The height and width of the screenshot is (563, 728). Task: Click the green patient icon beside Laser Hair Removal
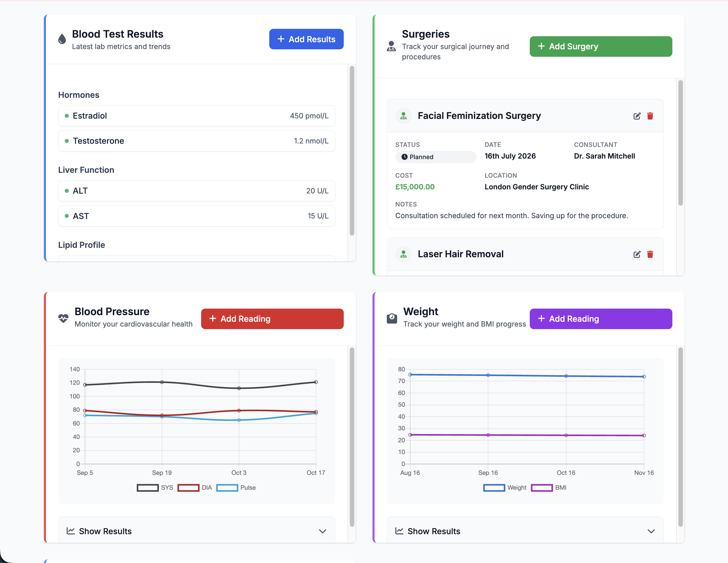(x=403, y=254)
